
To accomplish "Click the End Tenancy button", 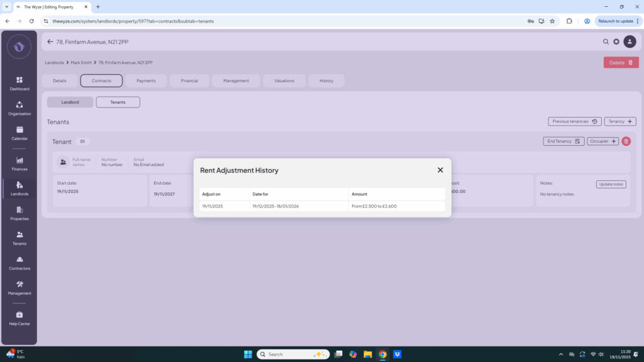I will click(x=563, y=141).
